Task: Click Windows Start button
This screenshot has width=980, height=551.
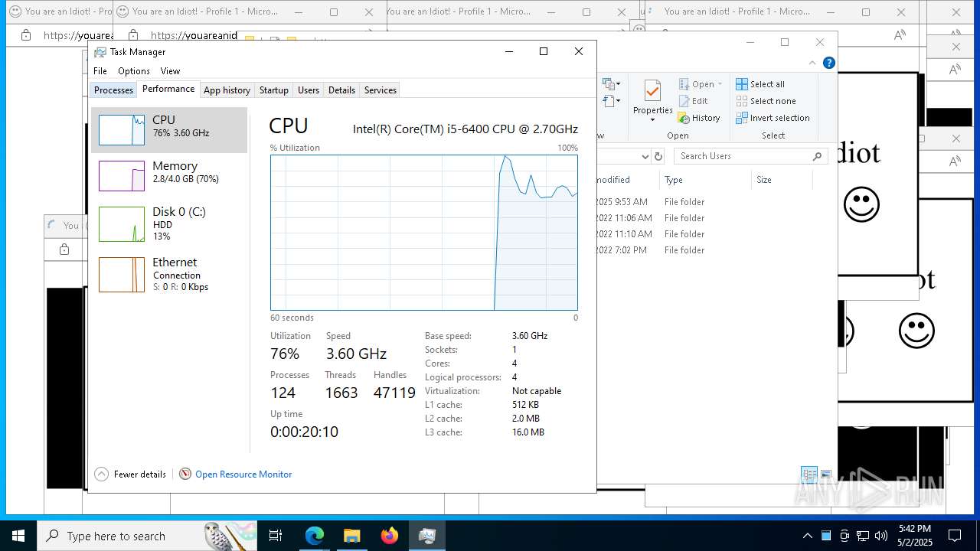Action: tap(18, 536)
